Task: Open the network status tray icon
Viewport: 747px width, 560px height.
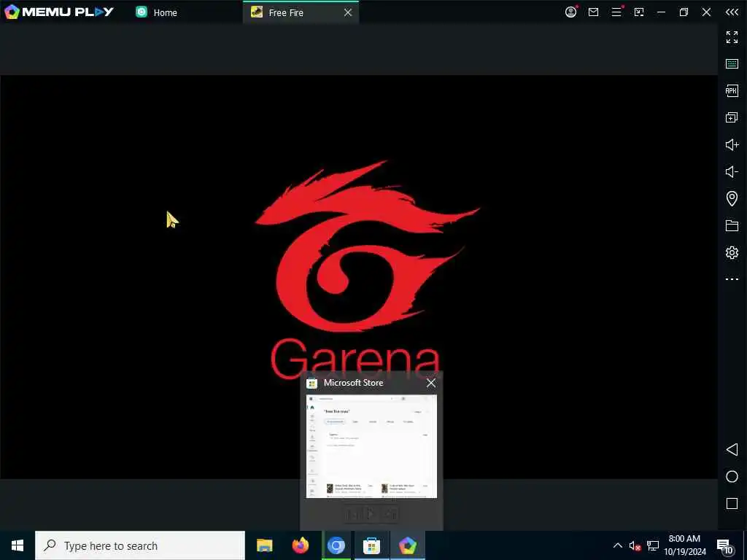Action: pyautogui.click(x=653, y=545)
